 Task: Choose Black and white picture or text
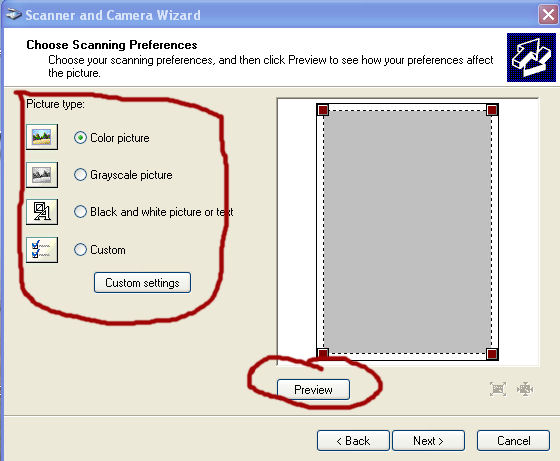pos(80,212)
